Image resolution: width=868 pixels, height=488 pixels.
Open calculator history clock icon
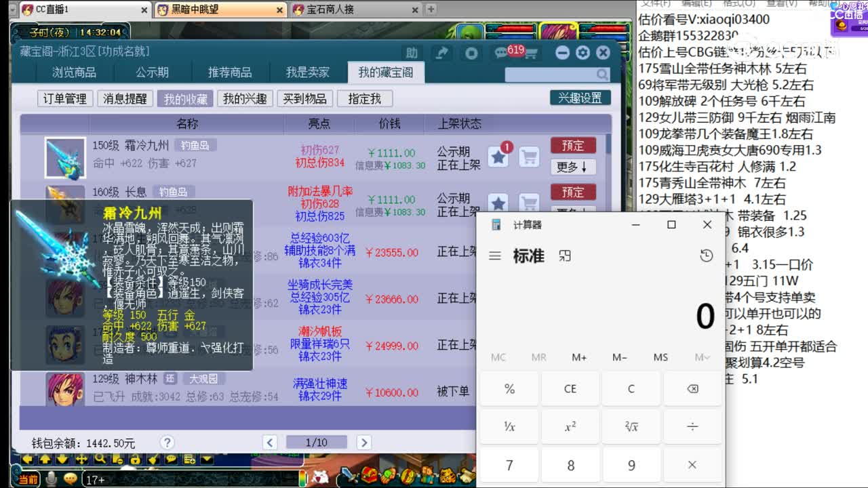point(706,256)
